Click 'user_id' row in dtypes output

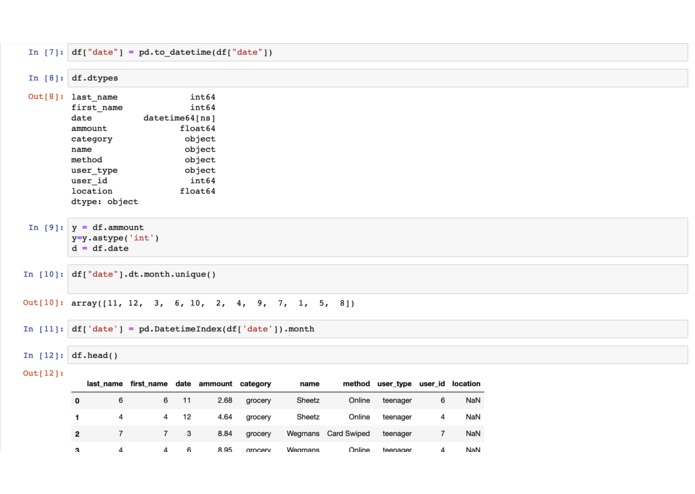(x=143, y=181)
